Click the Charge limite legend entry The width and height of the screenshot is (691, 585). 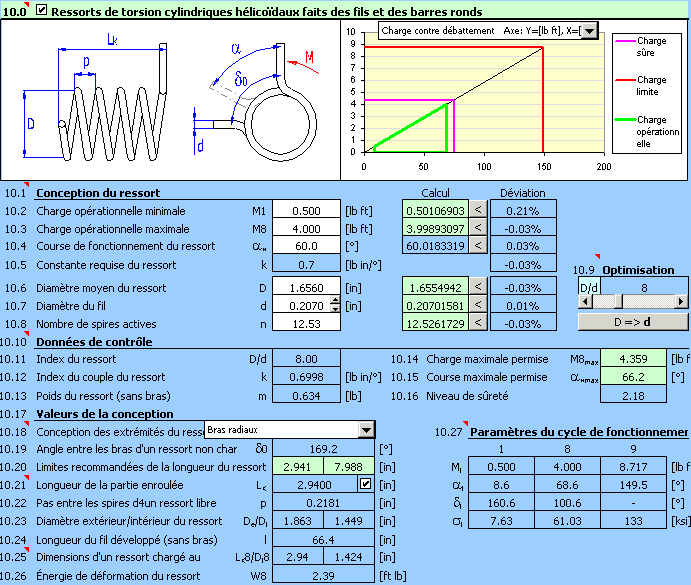click(x=641, y=86)
